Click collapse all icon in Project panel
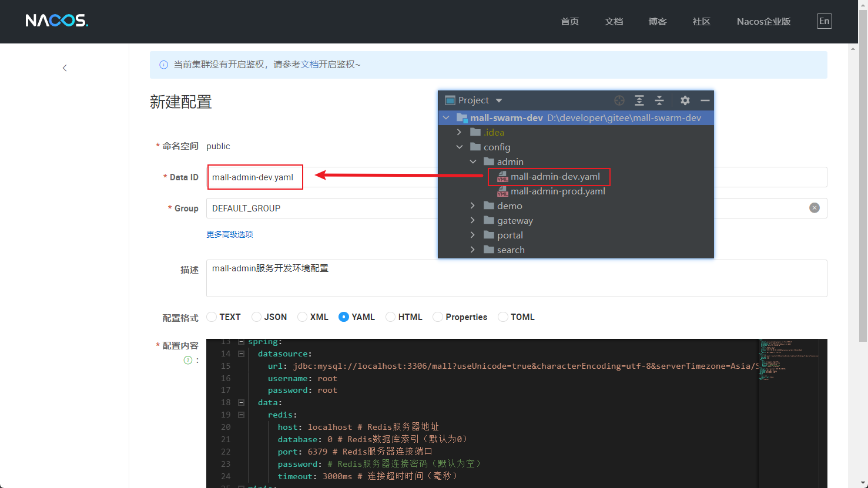Image resolution: width=868 pixels, height=488 pixels. 659,100
